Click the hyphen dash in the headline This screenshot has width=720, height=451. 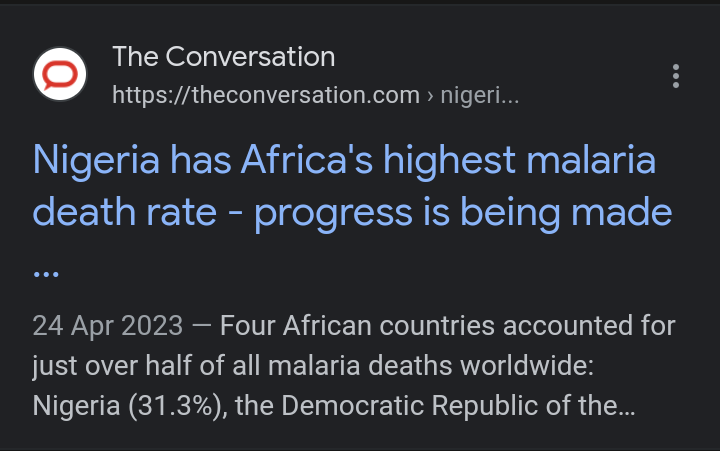[x=236, y=214]
